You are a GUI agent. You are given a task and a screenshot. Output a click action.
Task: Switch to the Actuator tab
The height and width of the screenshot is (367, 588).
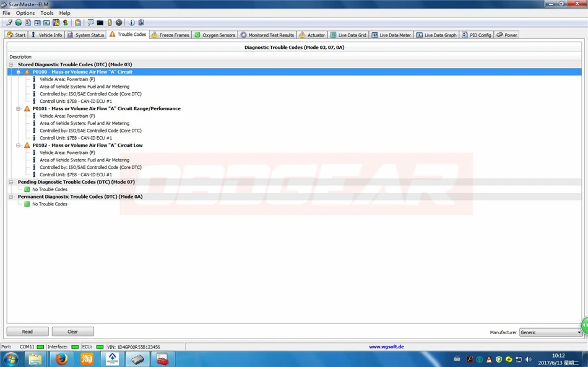[x=312, y=35]
